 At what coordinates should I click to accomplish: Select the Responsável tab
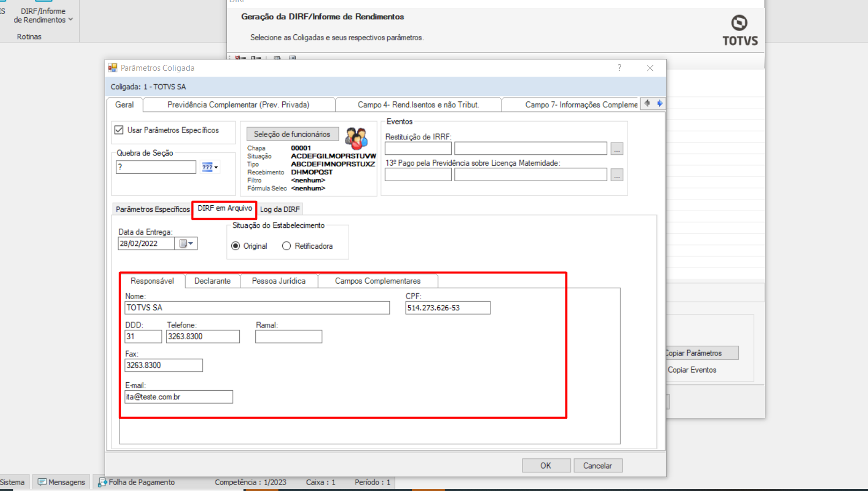(152, 281)
